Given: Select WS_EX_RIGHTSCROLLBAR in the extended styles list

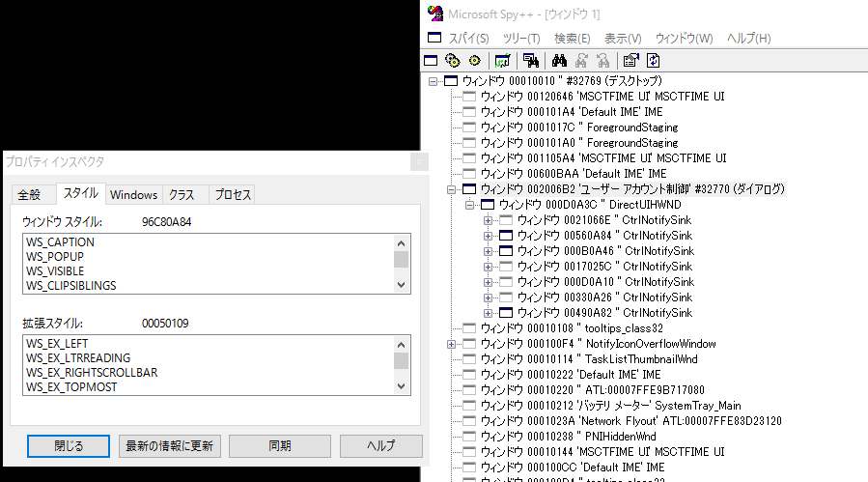Looking at the screenshot, I should 92,372.
